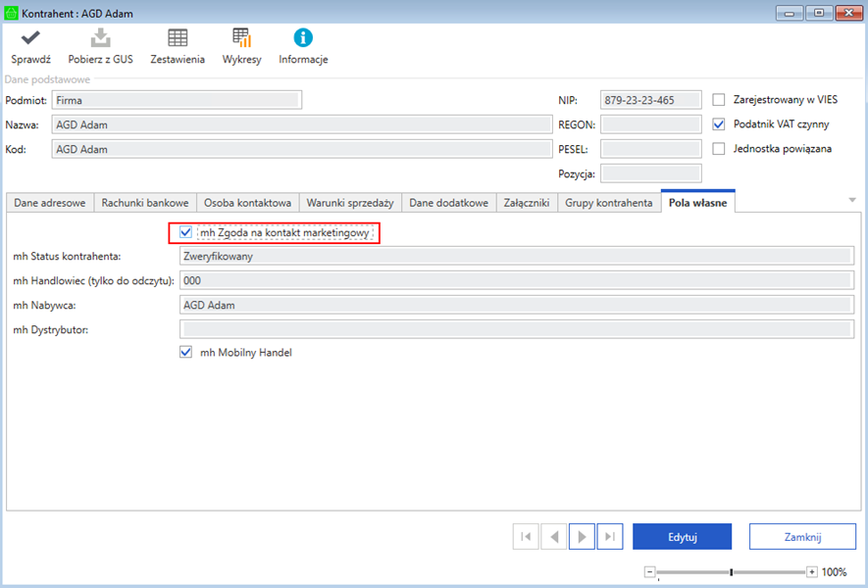Expand the tab overflow dropdown arrow
Image resolution: width=868 pixels, height=588 pixels.
[851, 200]
